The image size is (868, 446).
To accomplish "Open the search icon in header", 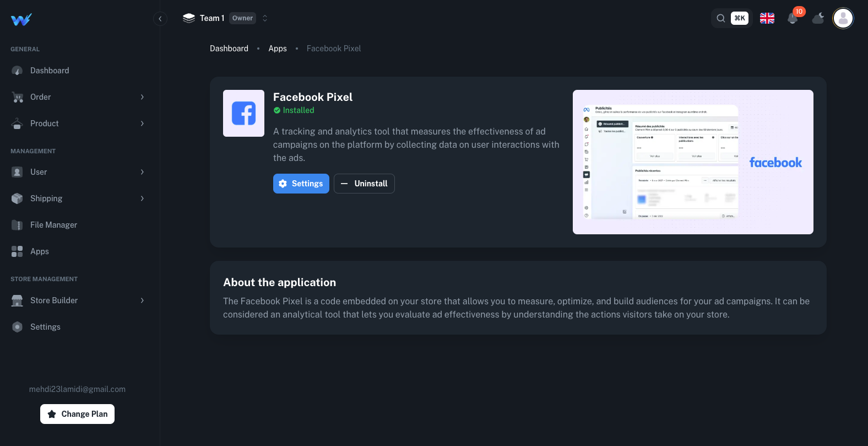I will [x=720, y=18].
